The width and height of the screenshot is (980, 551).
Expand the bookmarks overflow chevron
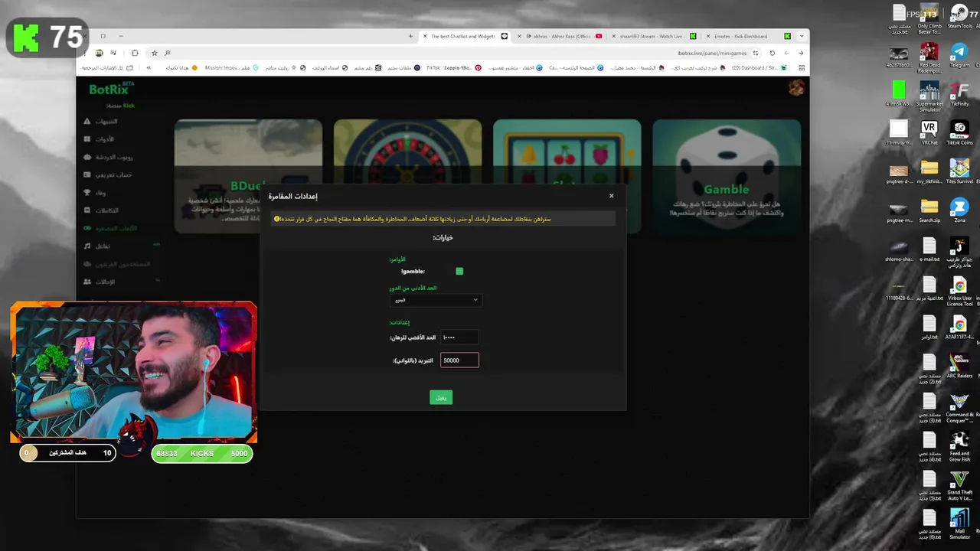149,68
